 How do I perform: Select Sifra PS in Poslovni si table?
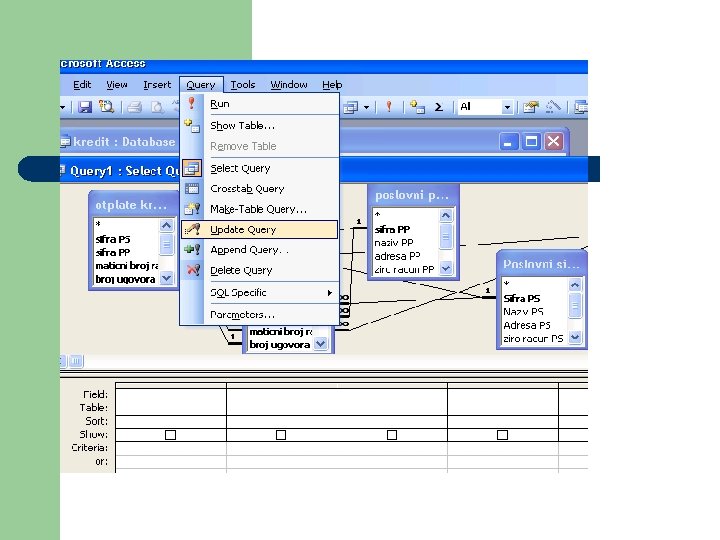pyautogui.click(x=522, y=298)
